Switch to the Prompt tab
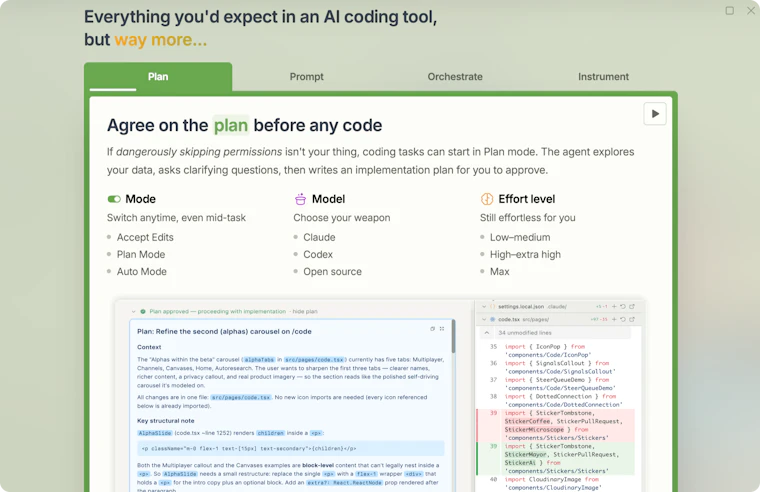The width and height of the screenshot is (760, 492). pos(306,77)
